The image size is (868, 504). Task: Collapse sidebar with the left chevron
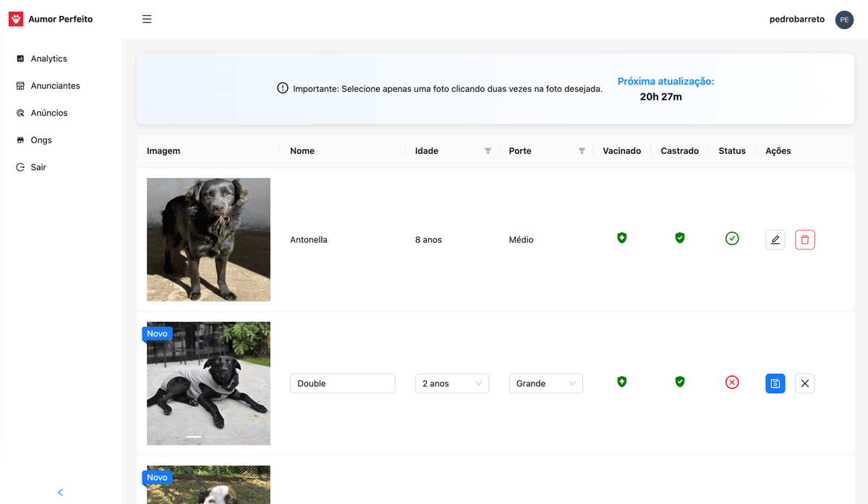pos(61,492)
